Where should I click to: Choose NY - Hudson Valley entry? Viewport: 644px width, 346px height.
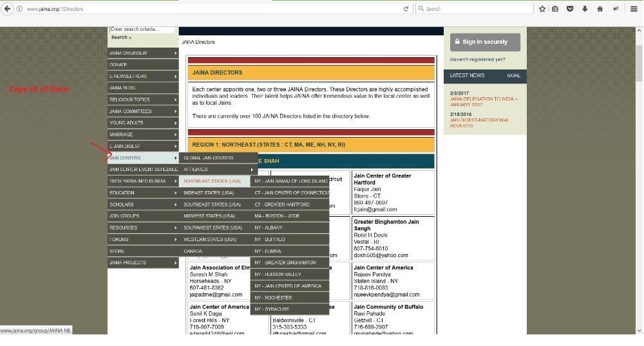(x=290, y=274)
